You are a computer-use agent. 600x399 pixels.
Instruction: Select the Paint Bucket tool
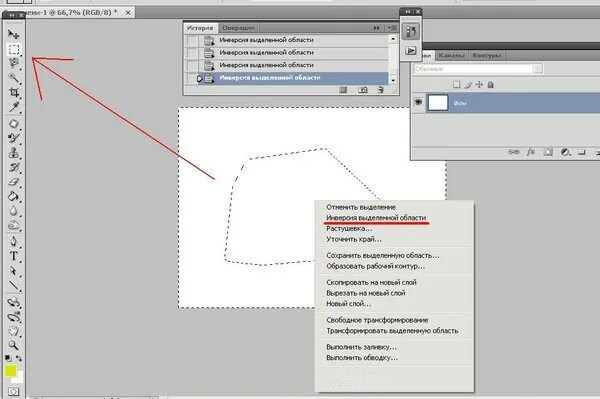coord(14,196)
